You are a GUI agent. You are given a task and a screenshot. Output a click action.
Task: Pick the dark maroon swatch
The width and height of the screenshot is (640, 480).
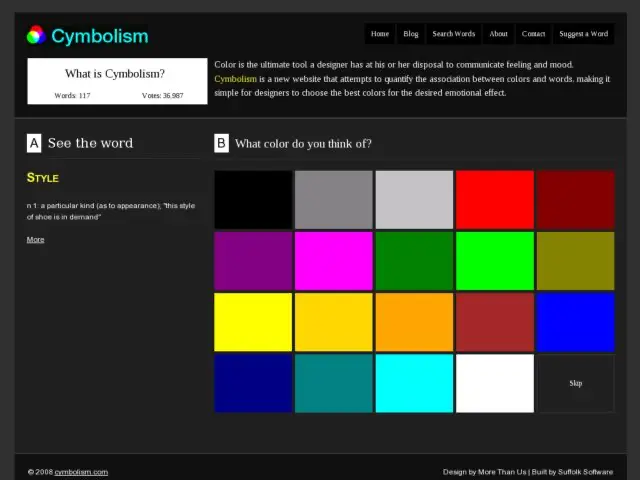(576, 200)
